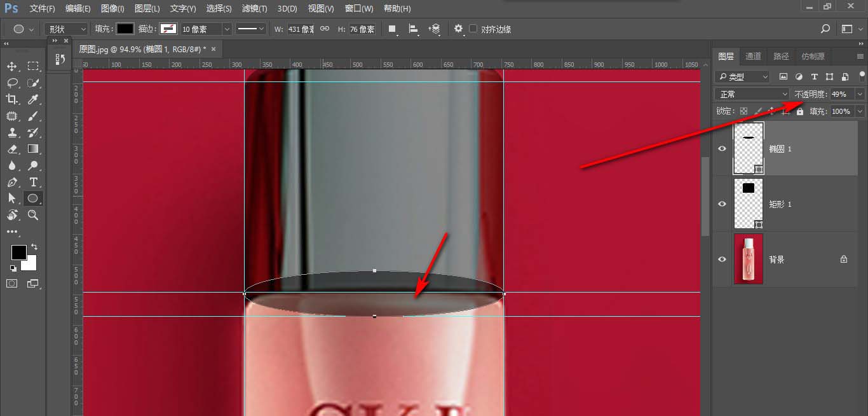The image size is (868, 416).
Task: Open the 正常 blend mode dropdown
Action: 751,94
